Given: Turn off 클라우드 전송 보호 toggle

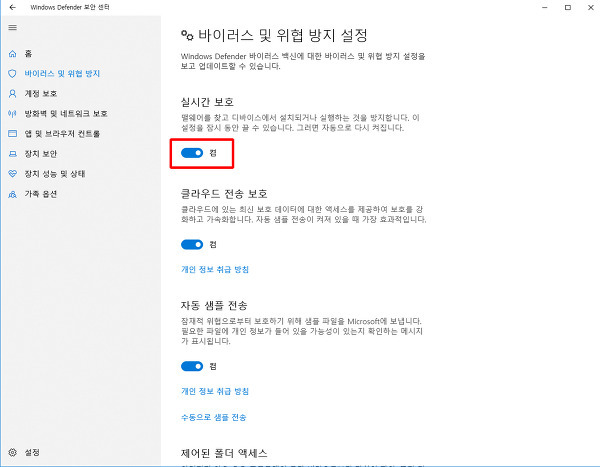Looking at the screenshot, I should point(192,245).
